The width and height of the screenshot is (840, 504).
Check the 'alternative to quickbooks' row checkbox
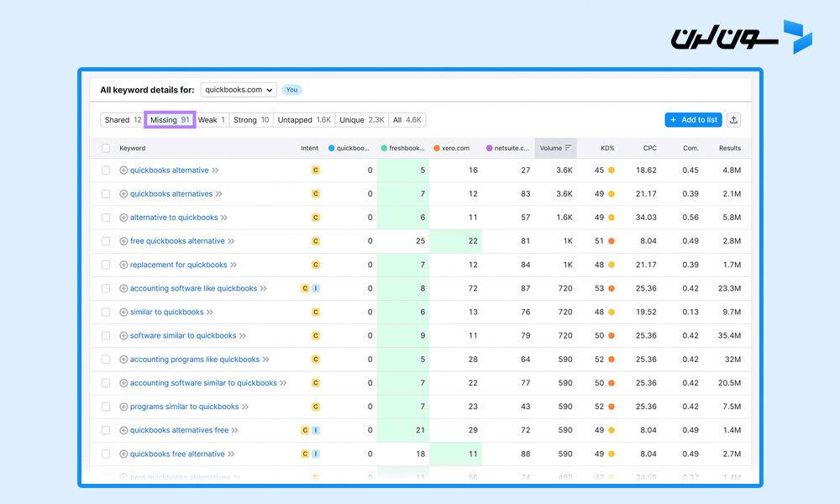click(x=106, y=218)
